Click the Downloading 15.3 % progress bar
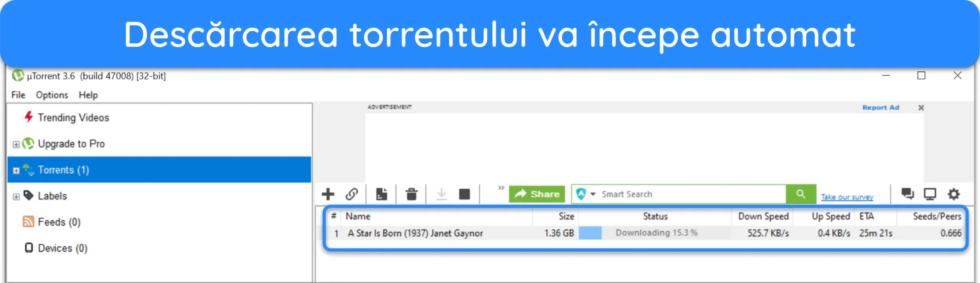 (655, 233)
